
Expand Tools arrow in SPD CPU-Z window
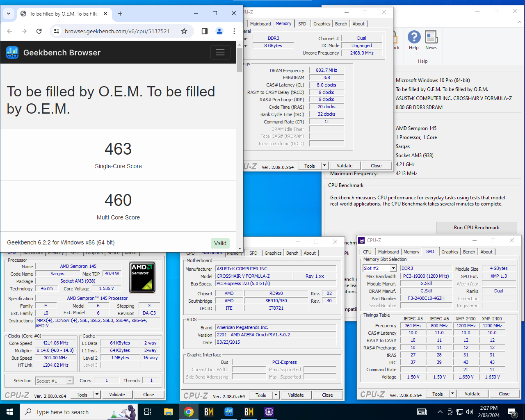click(x=453, y=394)
